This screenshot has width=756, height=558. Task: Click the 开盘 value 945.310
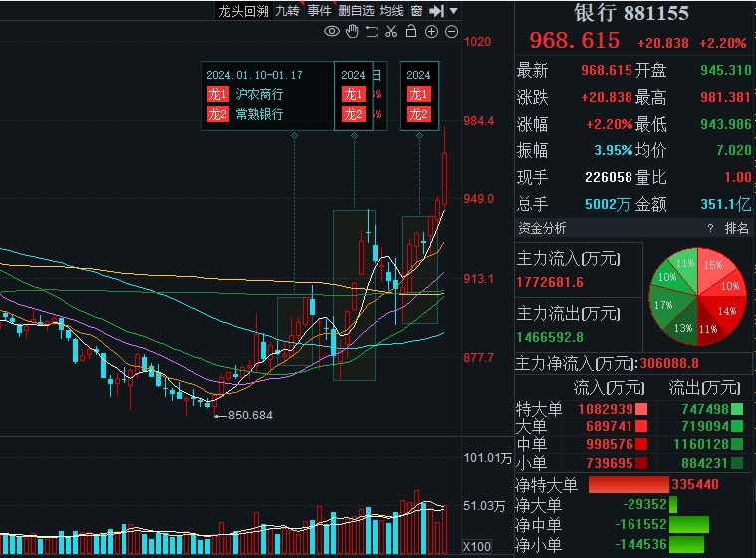tap(726, 70)
